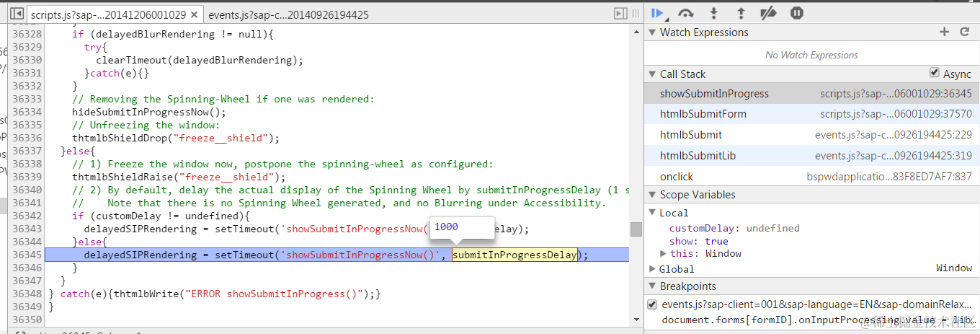The height and width of the screenshot is (334, 980).
Task: Toggle the Async call stack checkbox
Action: (x=935, y=74)
